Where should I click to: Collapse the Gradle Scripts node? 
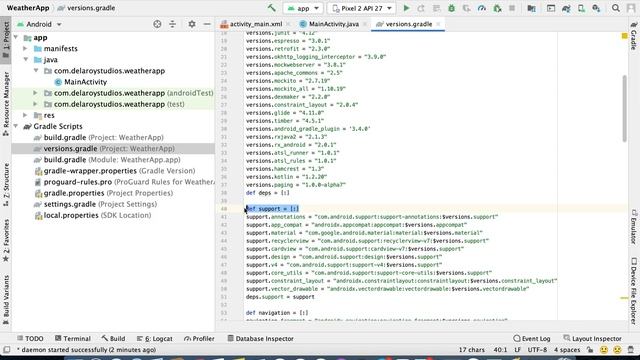coord(16,126)
